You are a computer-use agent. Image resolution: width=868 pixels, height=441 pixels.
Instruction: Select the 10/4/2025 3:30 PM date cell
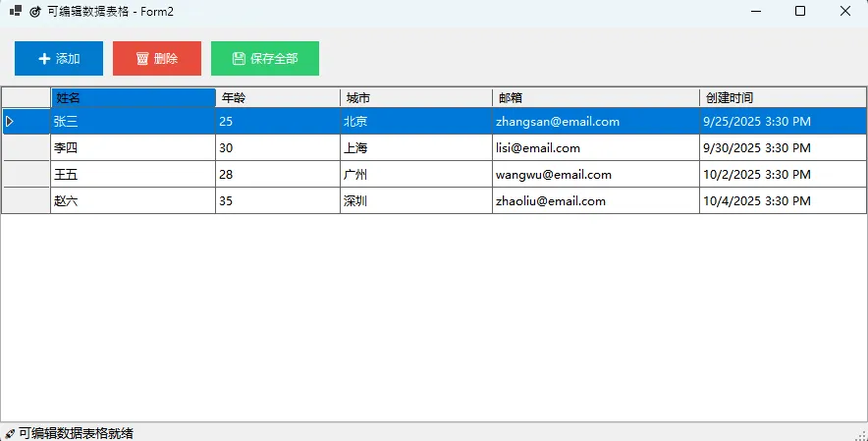[783, 201]
